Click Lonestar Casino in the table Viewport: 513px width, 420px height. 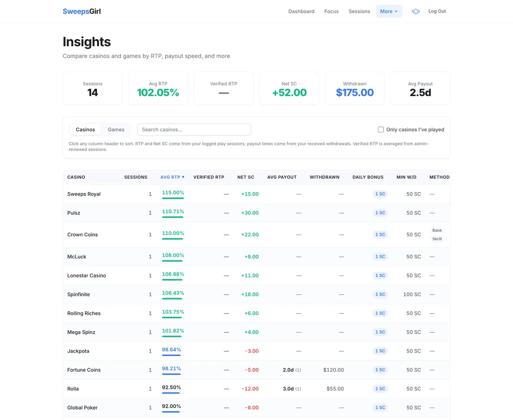pos(87,276)
